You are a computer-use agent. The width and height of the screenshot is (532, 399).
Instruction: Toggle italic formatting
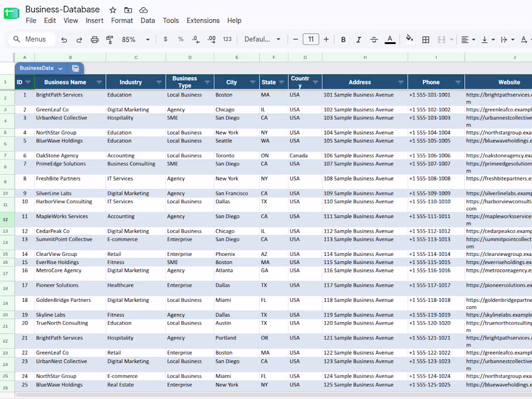[359, 40]
